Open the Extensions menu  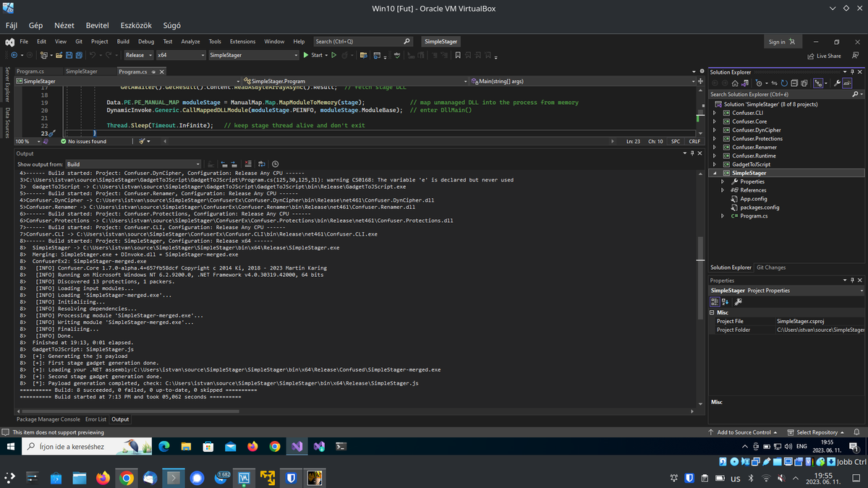tap(242, 41)
